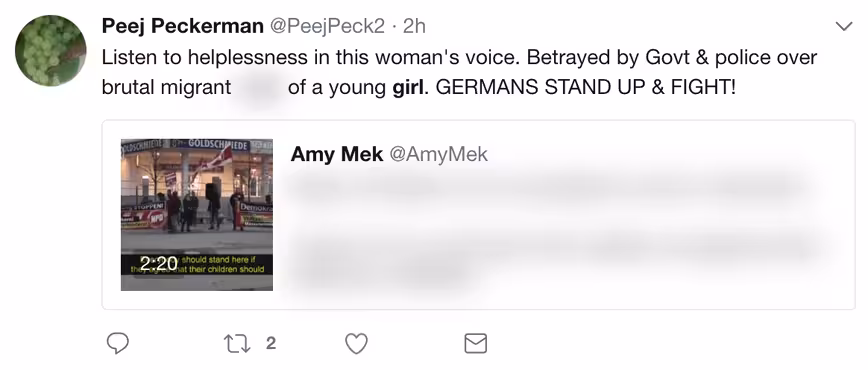Open the @AmyMek handle

coord(438,154)
